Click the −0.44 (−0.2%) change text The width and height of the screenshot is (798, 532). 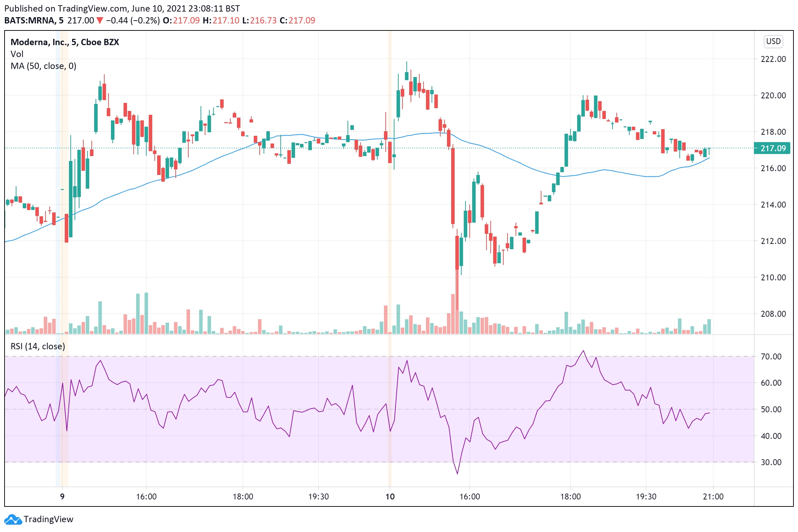(133, 20)
